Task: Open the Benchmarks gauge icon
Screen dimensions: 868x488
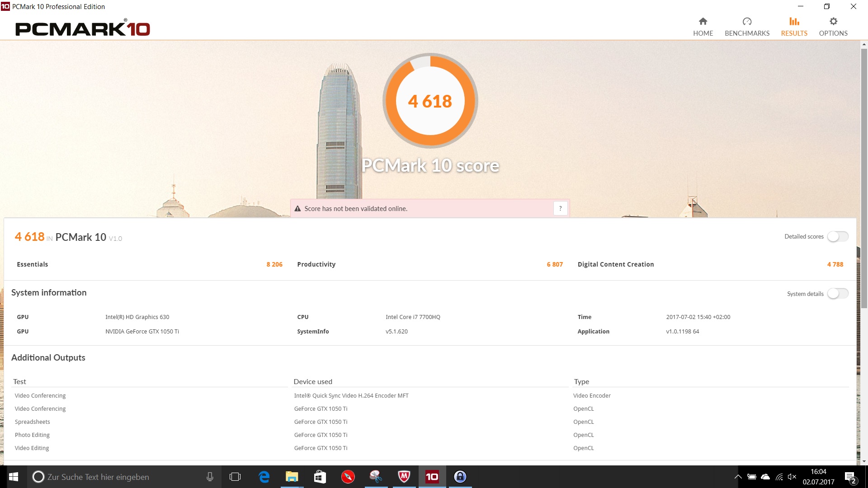Action: (x=747, y=21)
